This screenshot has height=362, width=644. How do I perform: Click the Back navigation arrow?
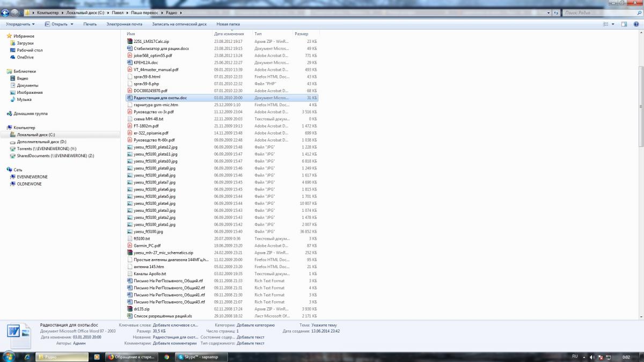(x=5, y=12)
